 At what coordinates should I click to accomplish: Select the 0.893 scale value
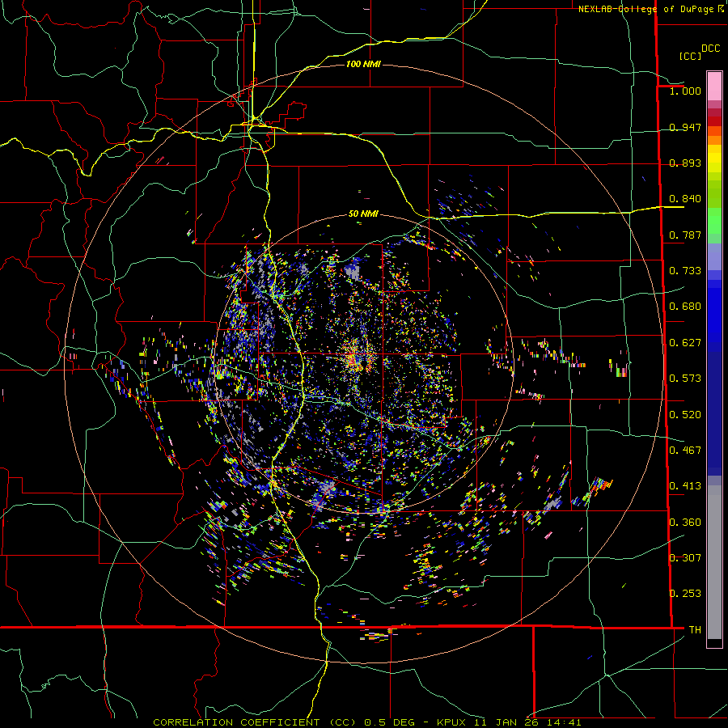[x=685, y=163]
